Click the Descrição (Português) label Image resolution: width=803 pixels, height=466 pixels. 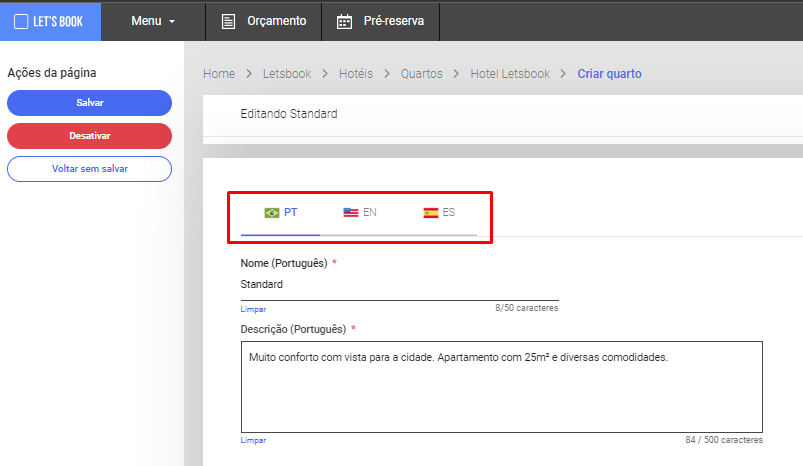tap(293, 329)
